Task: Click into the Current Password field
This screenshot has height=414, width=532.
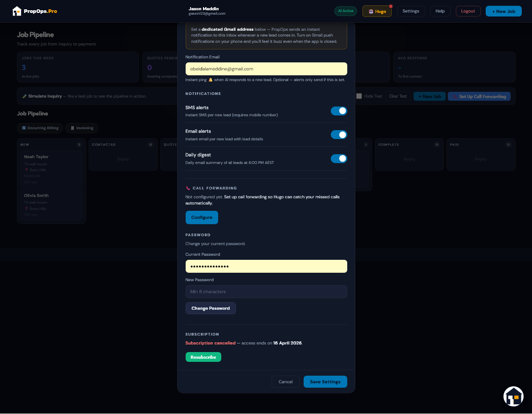Action: [x=266, y=266]
